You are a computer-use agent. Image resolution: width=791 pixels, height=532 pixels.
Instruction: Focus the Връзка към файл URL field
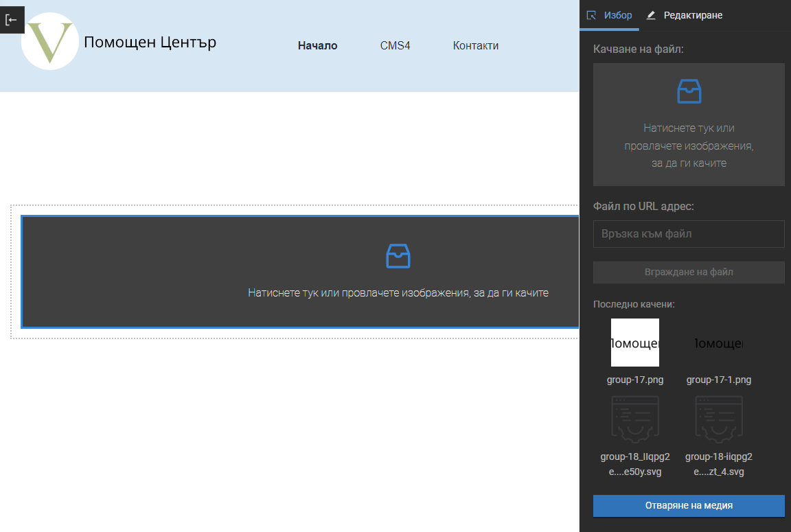[689, 234]
